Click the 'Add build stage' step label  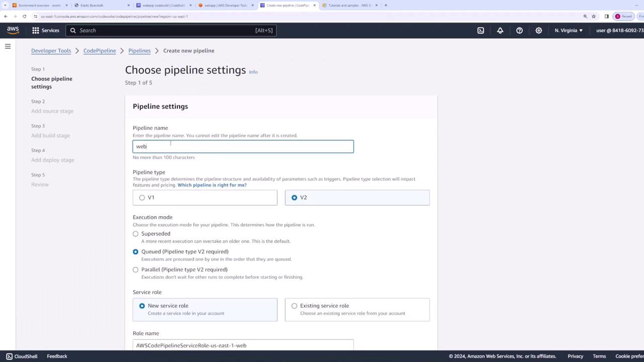[x=50, y=136]
